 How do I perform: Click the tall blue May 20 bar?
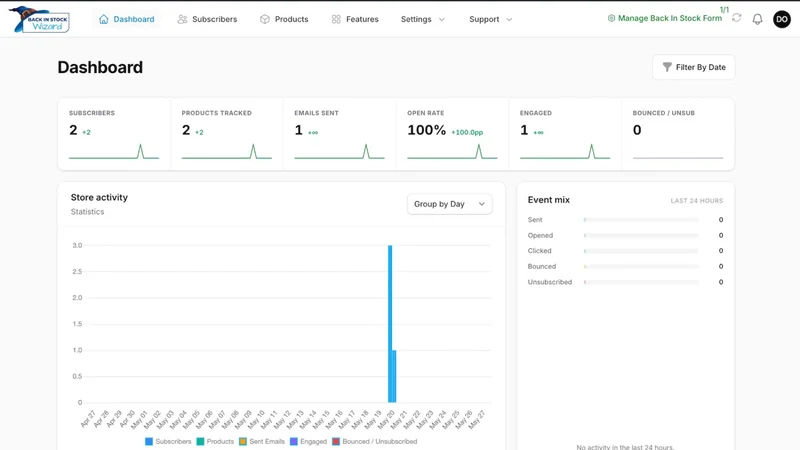pos(390,323)
